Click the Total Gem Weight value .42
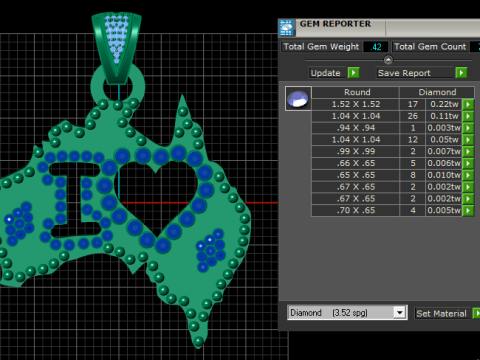Viewport: 480px width, 360px height. tap(376, 47)
